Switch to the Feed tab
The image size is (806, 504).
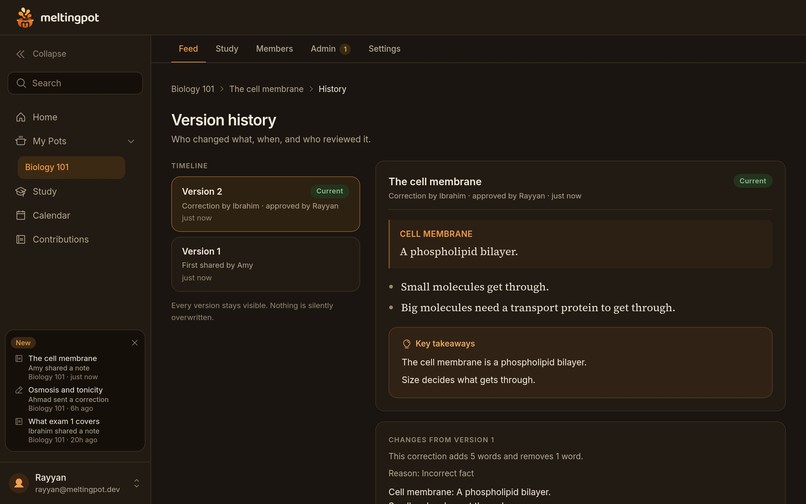click(x=188, y=49)
